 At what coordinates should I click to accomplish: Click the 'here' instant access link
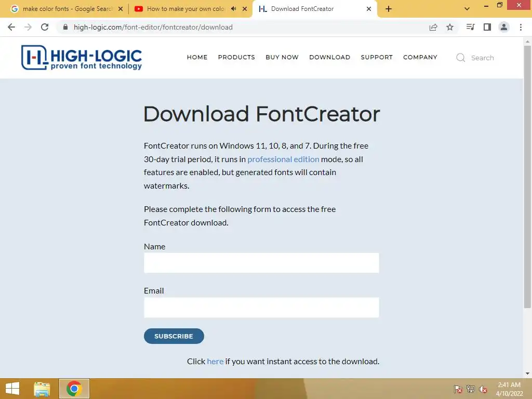click(215, 362)
